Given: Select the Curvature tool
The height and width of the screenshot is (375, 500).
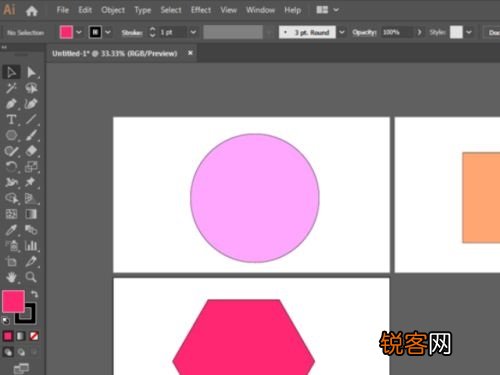Looking at the screenshot, I should [x=31, y=104].
